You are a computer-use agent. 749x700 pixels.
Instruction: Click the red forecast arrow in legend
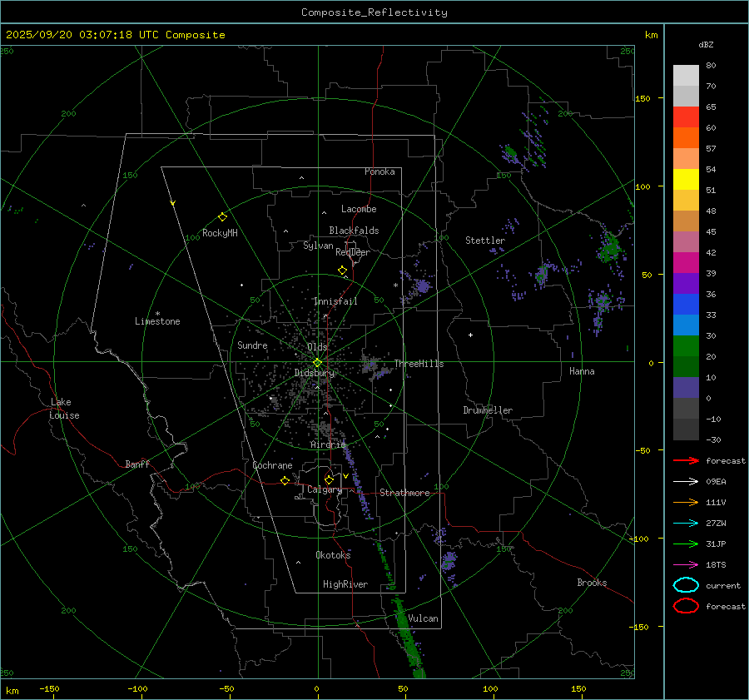(686, 460)
